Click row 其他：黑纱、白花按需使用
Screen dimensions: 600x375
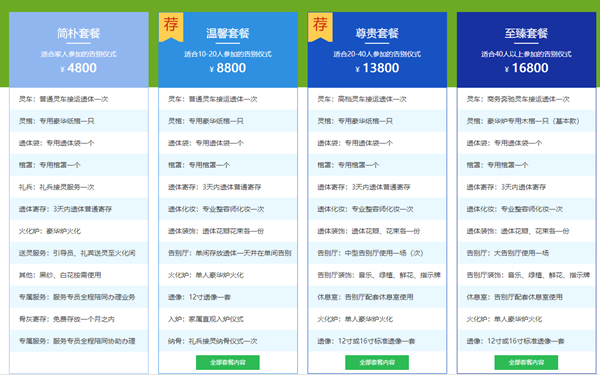(x=79, y=275)
